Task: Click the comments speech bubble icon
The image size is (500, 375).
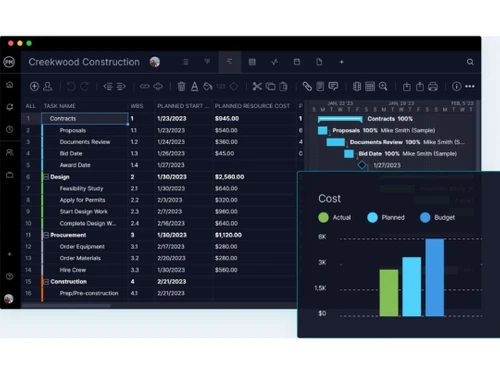Action: pos(333,86)
